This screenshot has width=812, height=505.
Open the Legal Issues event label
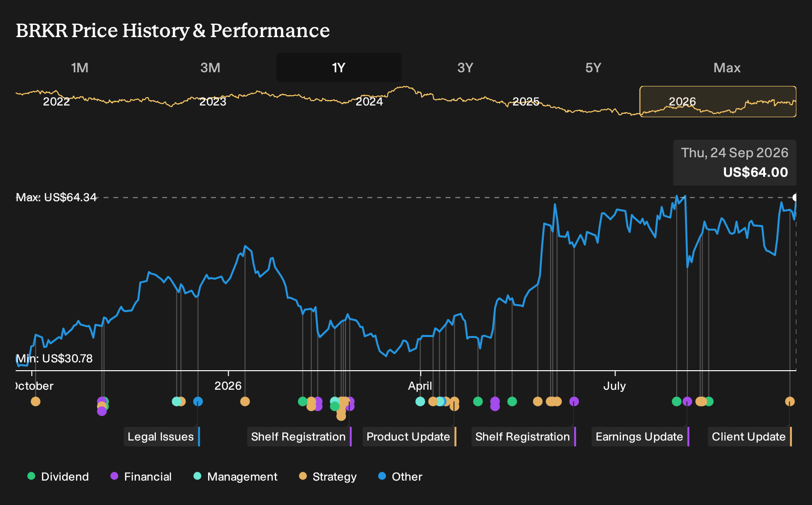[x=162, y=437]
